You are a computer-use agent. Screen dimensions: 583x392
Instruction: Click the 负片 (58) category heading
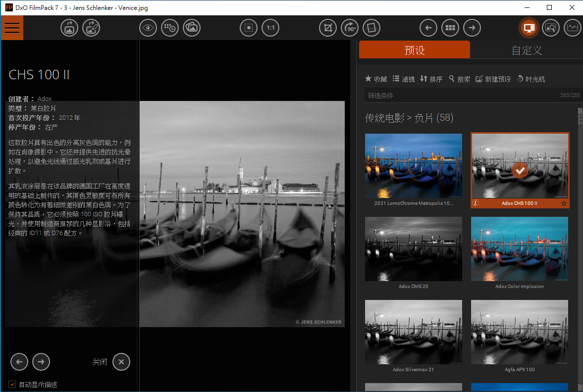point(433,118)
